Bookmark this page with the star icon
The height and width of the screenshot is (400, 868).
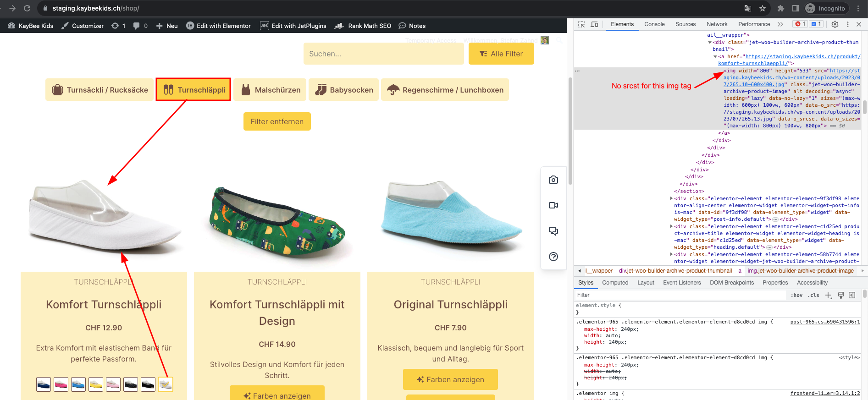(763, 8)
